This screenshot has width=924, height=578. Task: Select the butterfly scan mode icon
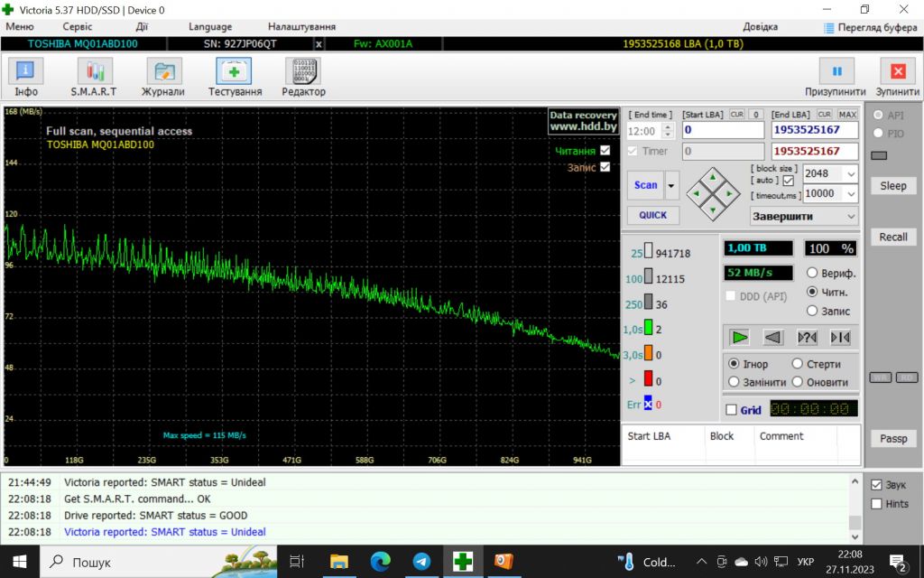[840, 338]
